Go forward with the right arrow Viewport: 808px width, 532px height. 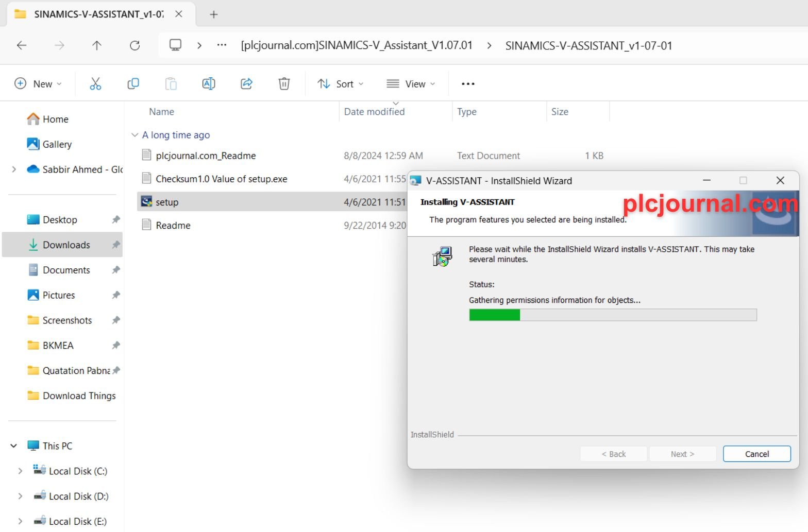[x=59, y=45]
